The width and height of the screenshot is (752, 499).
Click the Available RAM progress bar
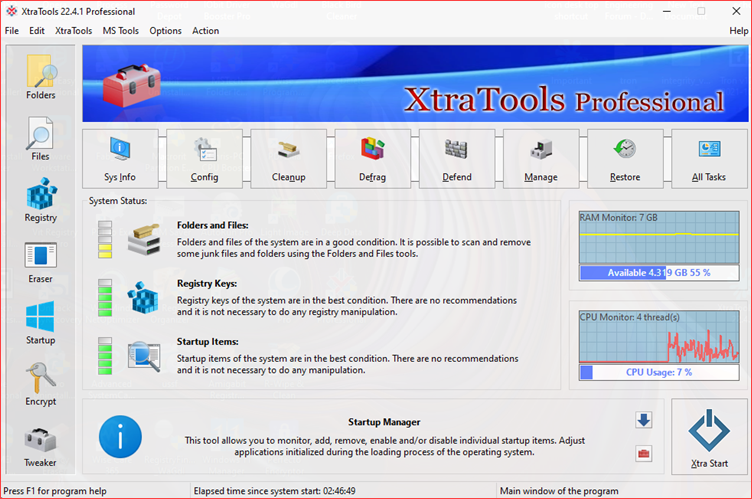[659, 273]
